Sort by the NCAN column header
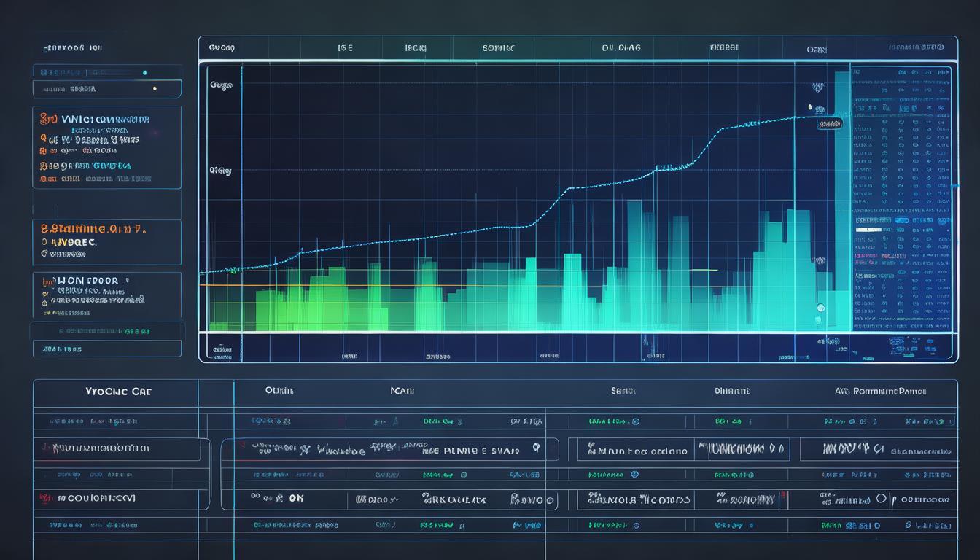The image size is (980, 560). 402,392
